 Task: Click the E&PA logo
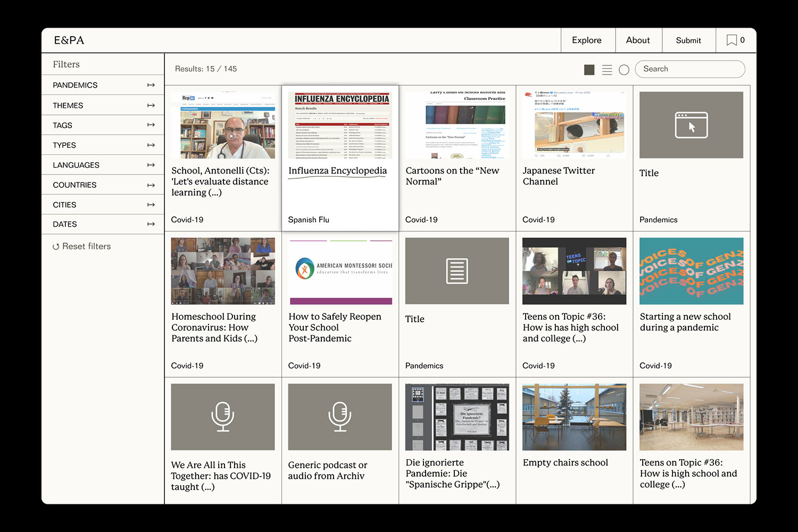(69, 40)
